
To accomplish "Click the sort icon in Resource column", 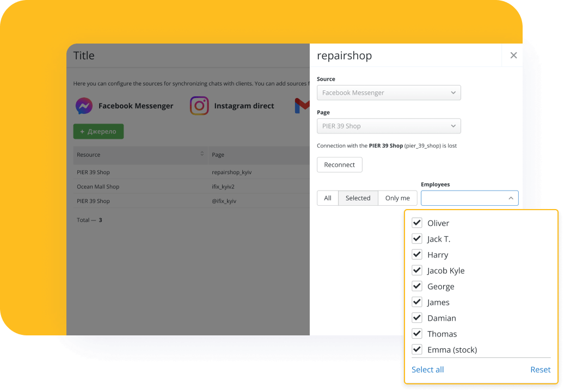I will [x=202, y=155].
